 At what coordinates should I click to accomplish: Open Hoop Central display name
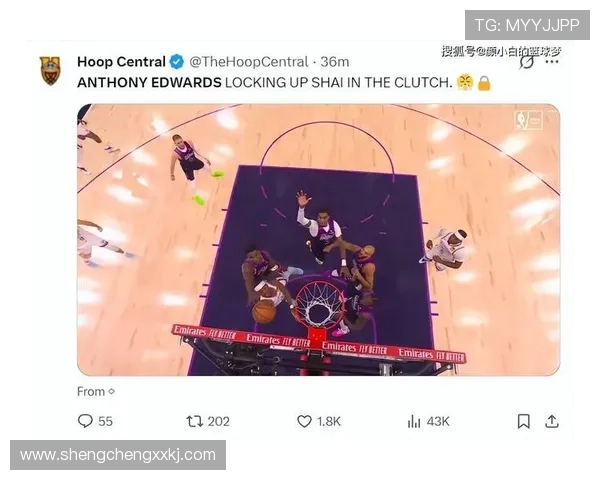121,62
